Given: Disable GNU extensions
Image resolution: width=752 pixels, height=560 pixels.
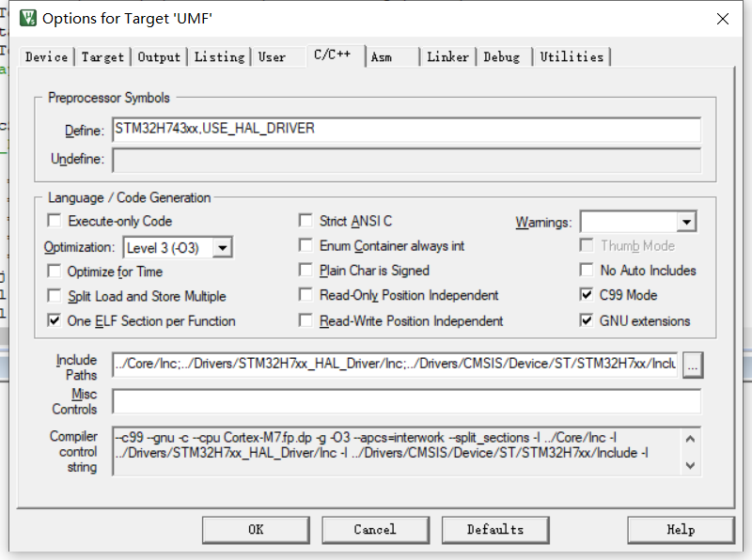Looking at the screenshot, I should coord(587,319).
